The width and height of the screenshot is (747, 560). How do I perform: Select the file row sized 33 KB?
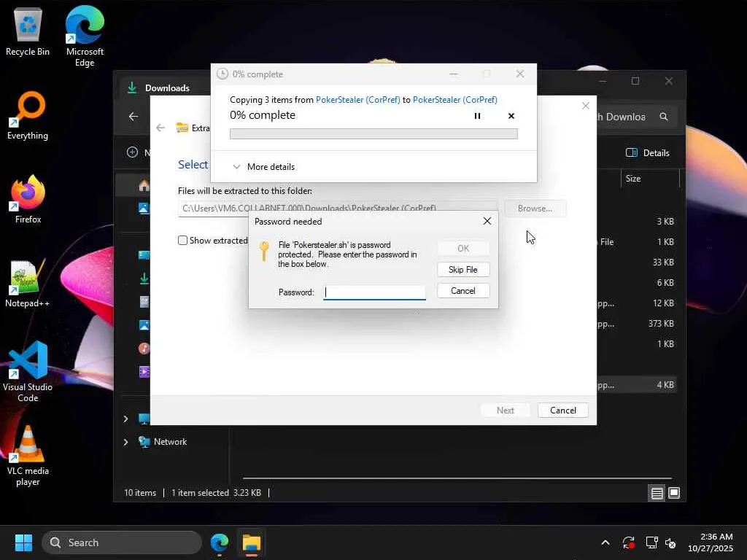click(x=636, y=262)
